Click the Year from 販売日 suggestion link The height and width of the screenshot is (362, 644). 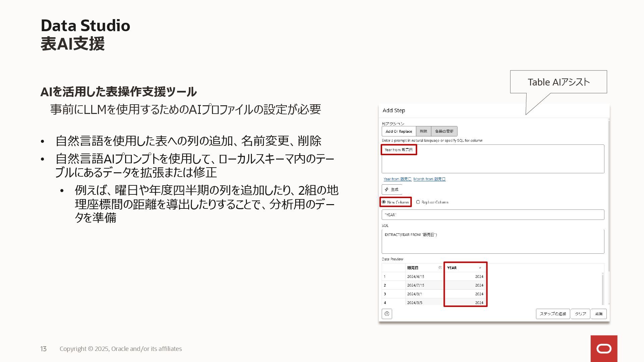(x=397, y=179)
